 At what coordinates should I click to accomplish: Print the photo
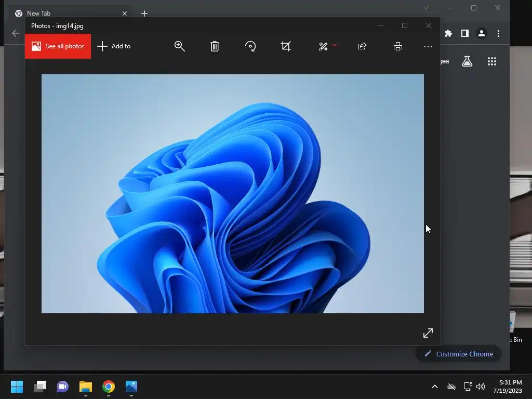pyautogui.click(x=398, y=46)
